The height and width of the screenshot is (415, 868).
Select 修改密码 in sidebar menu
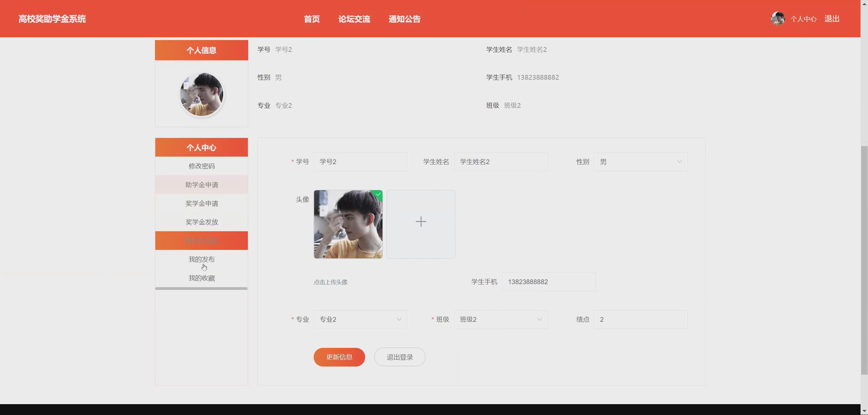201,166
